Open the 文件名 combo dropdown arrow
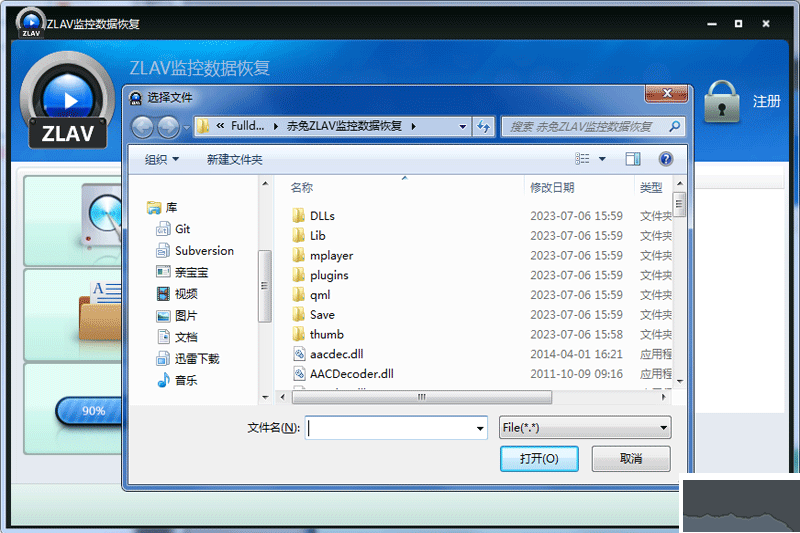The height and width of the screenshot is (533, 800). pyautogui.click(x=480, y=428)
